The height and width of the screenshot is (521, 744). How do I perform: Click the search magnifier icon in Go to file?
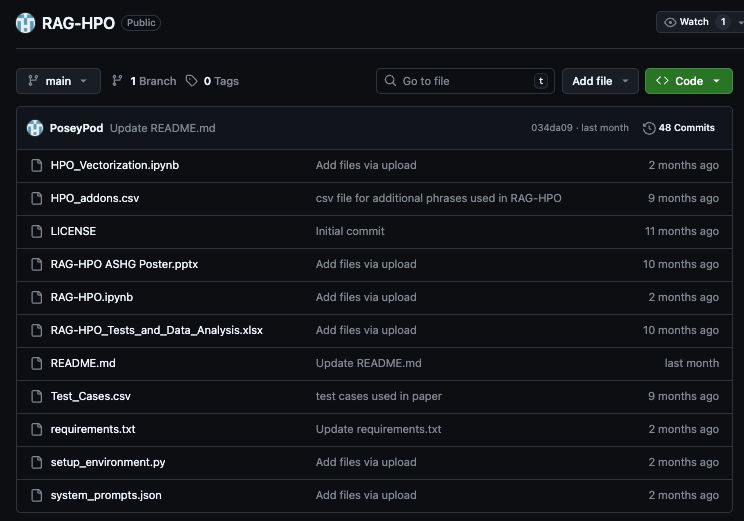tap(390, 81)
